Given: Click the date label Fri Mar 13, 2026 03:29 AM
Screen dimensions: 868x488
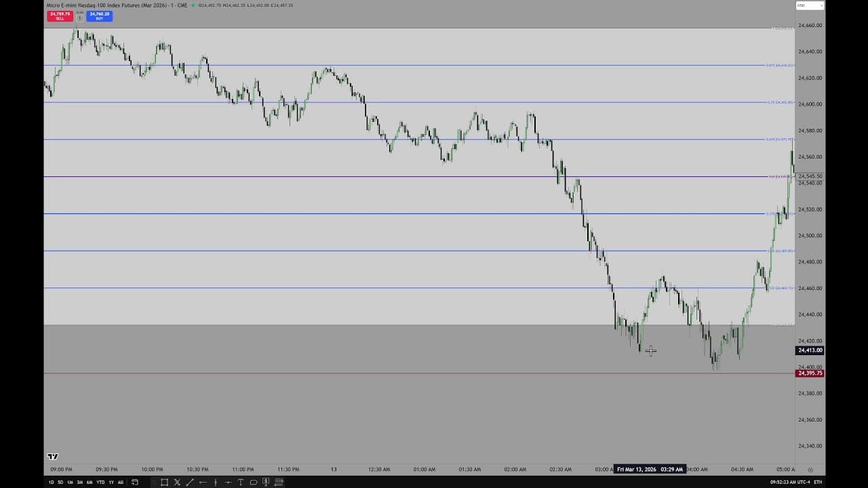Looking at the screenshot, I should [x=650, y=469].
